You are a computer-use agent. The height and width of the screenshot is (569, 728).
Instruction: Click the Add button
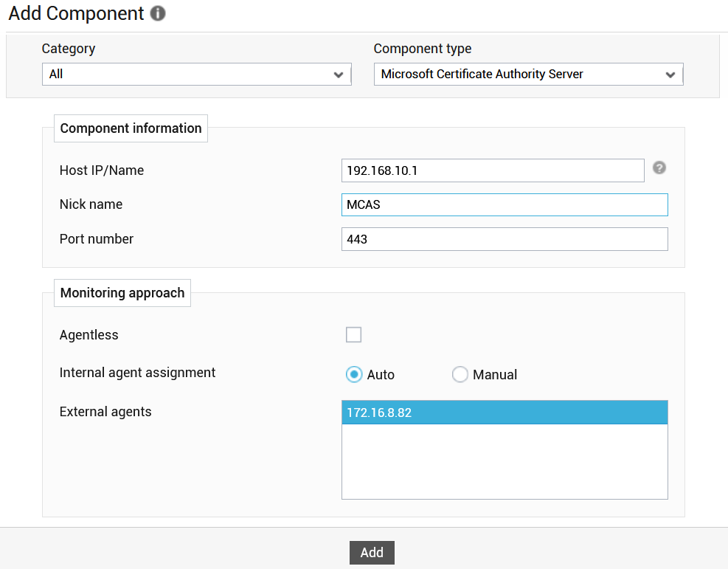click(372, 553)
